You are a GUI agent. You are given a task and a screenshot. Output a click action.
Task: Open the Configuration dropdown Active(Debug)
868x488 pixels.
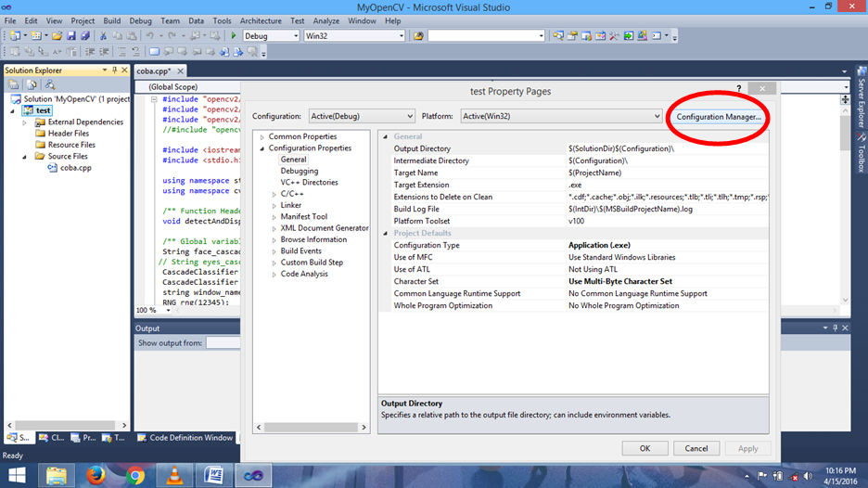point(362,116)
